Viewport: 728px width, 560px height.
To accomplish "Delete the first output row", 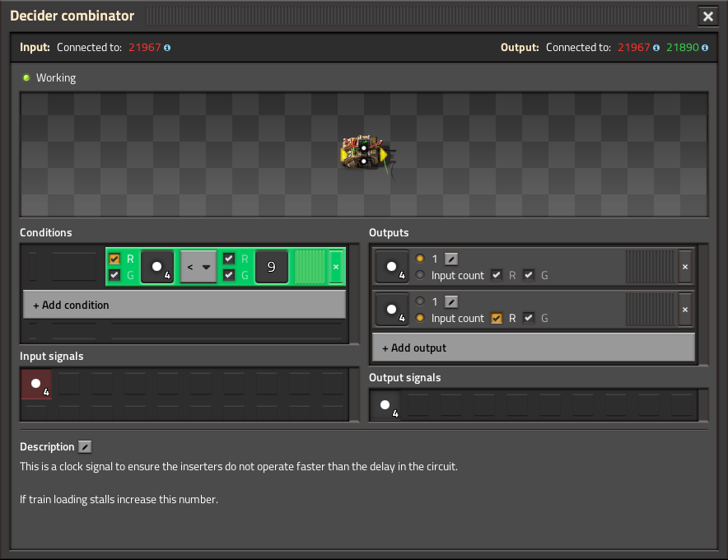I will coord(685,267).
